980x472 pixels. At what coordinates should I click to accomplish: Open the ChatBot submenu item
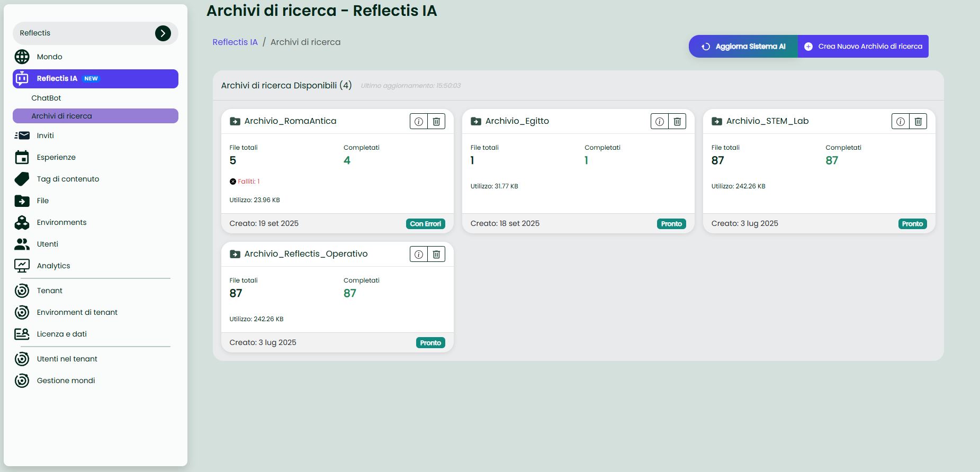[46, 98]
